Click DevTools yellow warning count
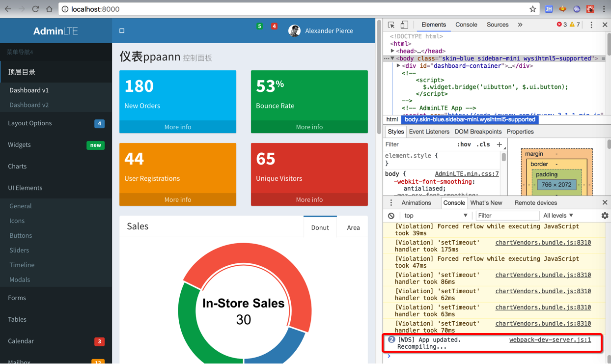 coord(575,25)
